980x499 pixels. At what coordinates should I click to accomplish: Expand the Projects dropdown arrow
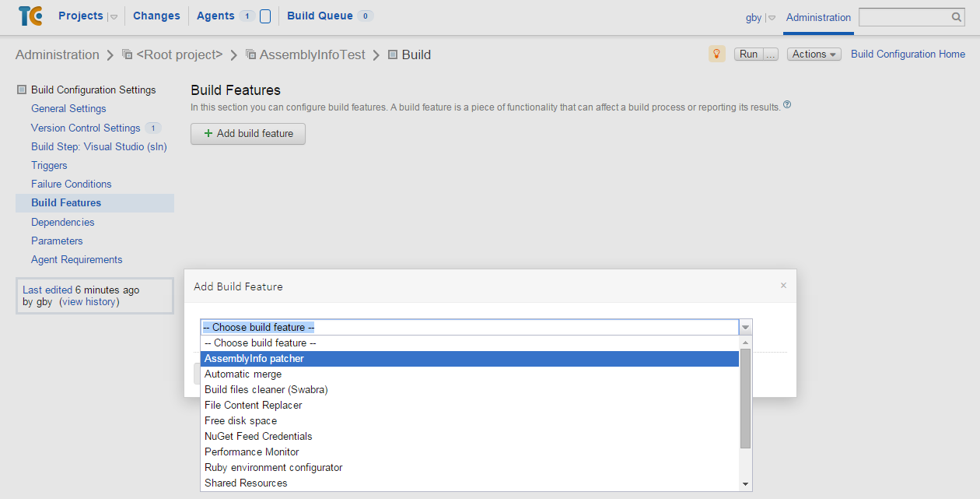[113, 17]
